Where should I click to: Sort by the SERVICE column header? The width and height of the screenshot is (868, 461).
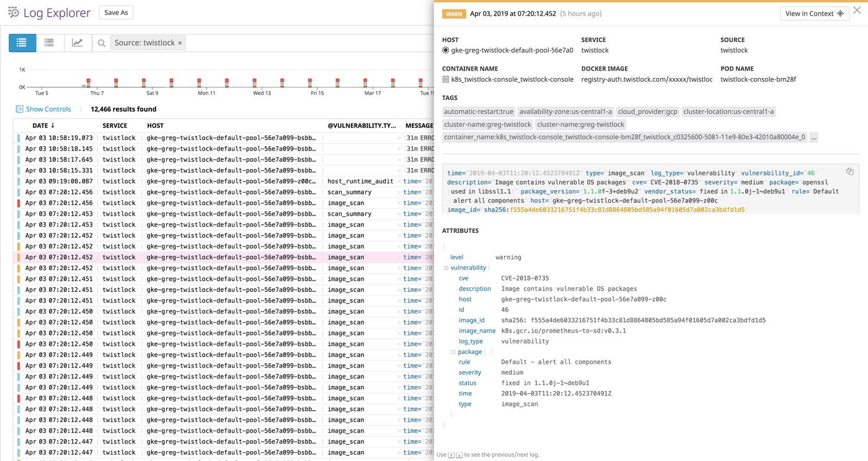pos(115,126)
